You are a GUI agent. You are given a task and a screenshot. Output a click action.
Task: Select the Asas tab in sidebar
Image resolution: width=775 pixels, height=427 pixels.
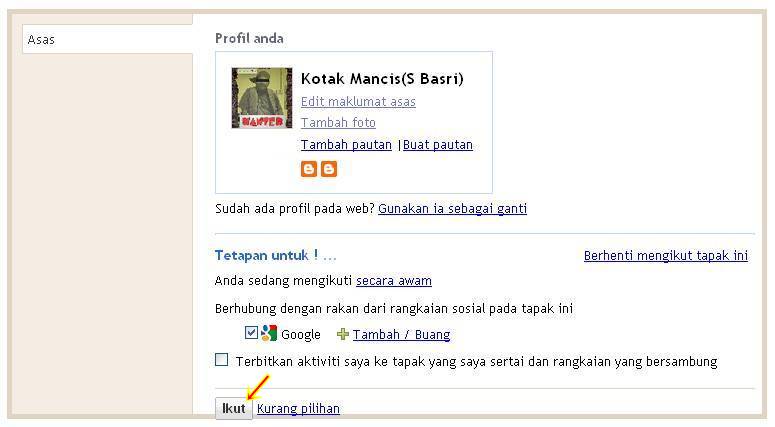click(107, 39)
